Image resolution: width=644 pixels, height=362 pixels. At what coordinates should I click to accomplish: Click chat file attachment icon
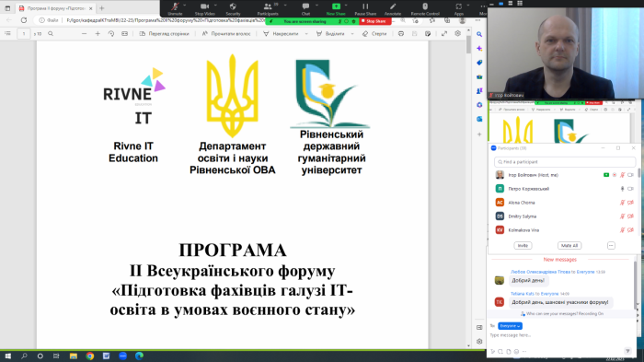click(x=509, y=352)
